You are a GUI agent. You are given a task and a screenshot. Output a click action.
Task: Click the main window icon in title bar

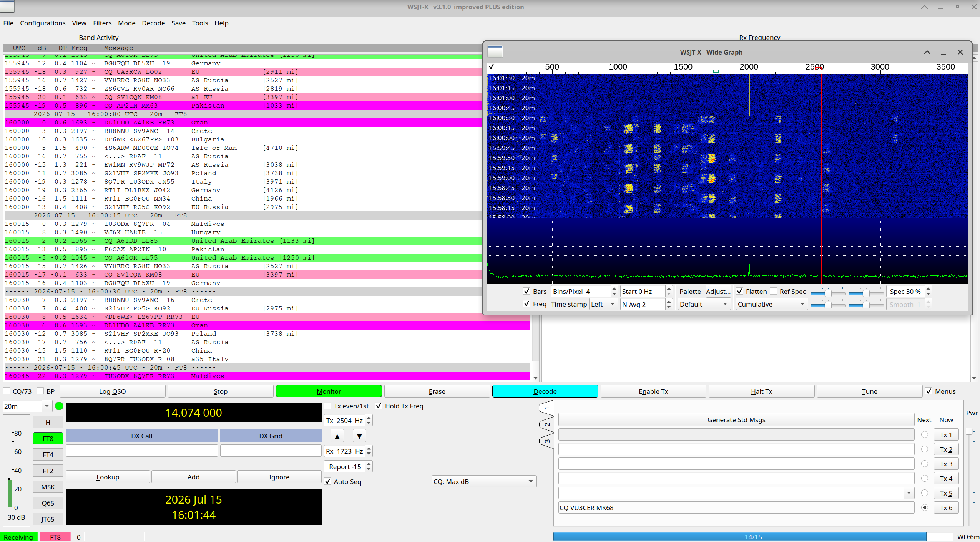tap(7, 6)
